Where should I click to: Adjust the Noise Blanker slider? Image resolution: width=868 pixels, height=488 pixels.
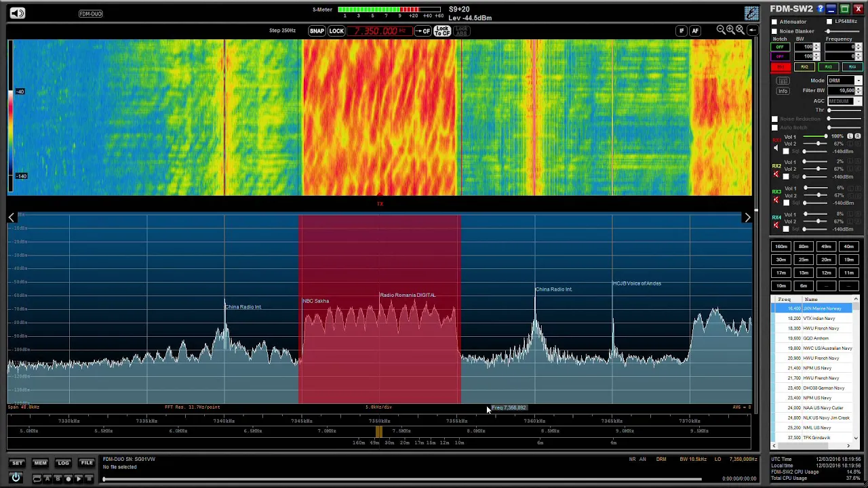(x=842, y=31)
